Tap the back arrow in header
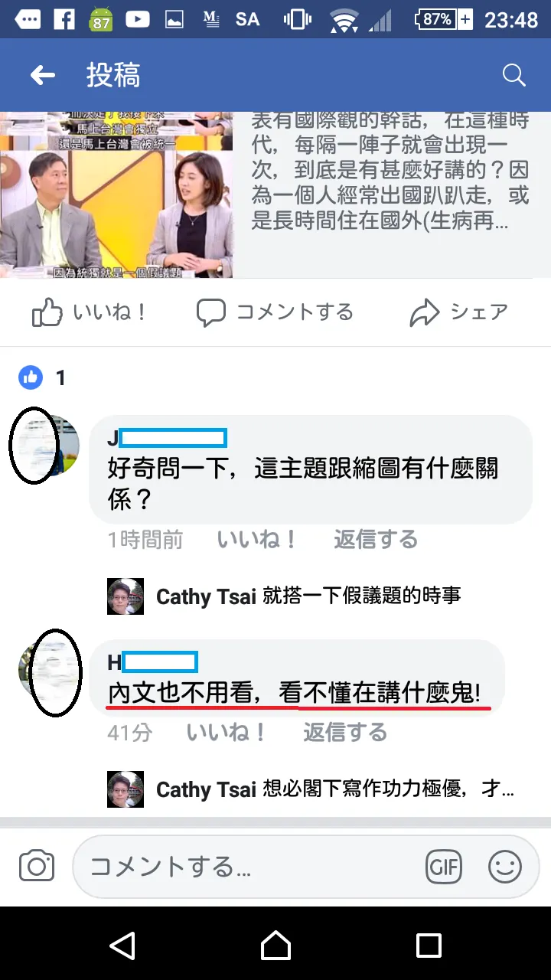This screenshot has height=980, width=551. 43,75
